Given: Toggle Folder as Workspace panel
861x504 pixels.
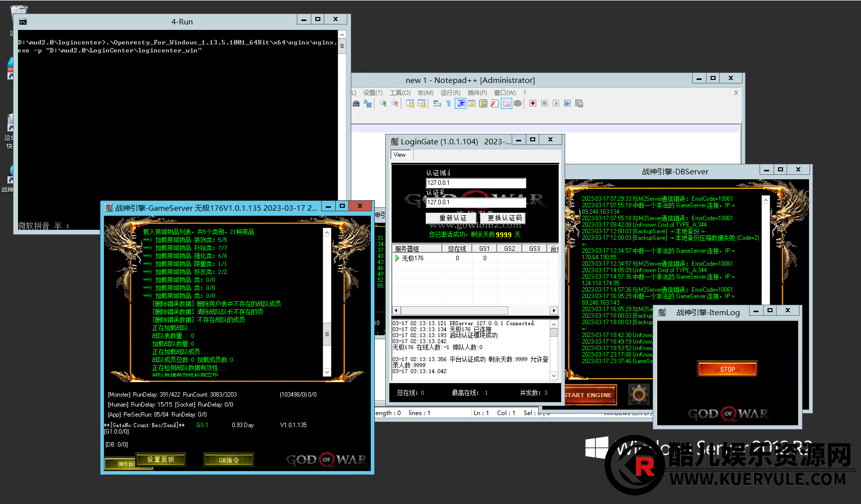Looking at the screenshot, I should pos(506,103).
